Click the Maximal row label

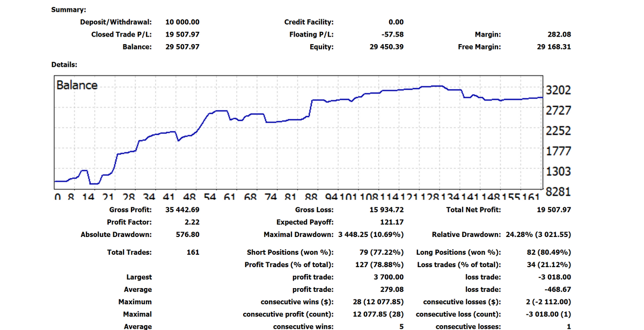(x=137, y=314)
